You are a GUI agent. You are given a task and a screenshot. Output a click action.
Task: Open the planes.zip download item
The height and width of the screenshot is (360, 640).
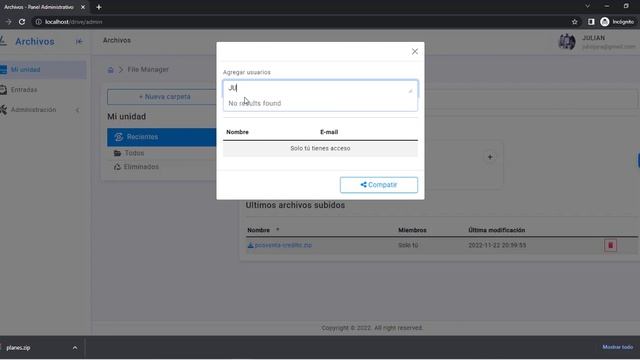click(18, 348)
